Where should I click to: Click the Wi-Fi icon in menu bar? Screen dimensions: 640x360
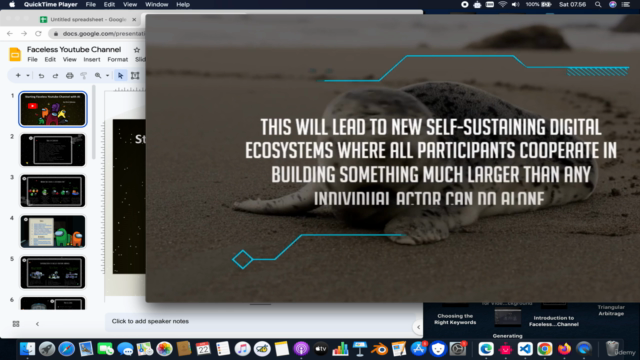[x=503, y=4]
